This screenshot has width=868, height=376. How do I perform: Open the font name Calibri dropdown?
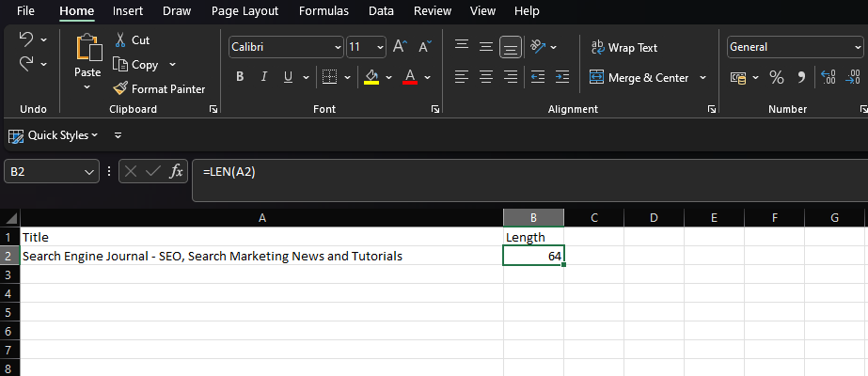coord(338,47)
